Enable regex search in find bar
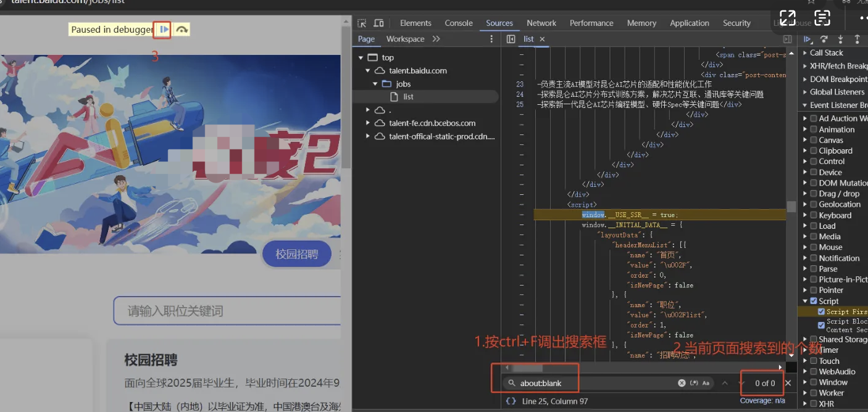868x412 pixels. click(694, 383)
